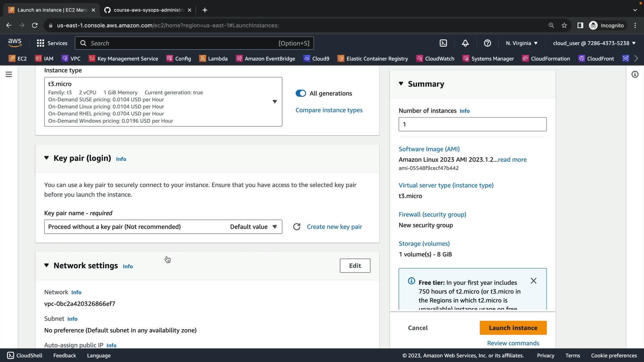Click the help question mark icon
The image size is (644, 362).
tap(487, 43)
